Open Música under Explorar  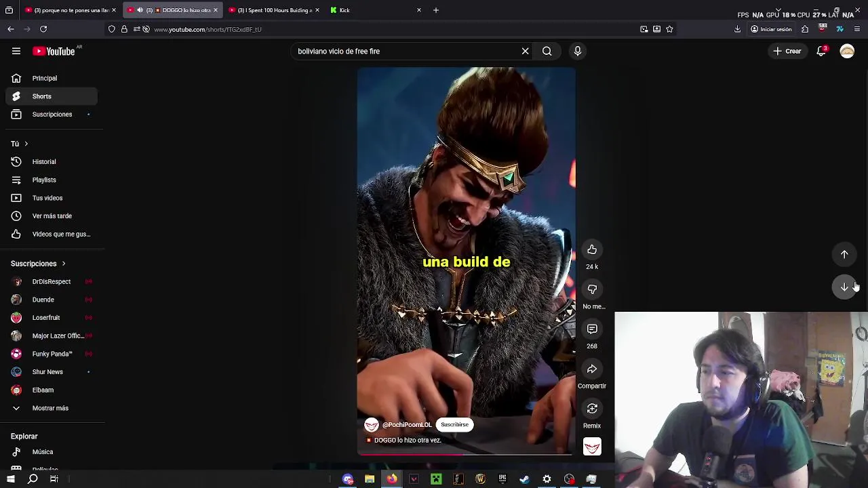coord(52,451)
